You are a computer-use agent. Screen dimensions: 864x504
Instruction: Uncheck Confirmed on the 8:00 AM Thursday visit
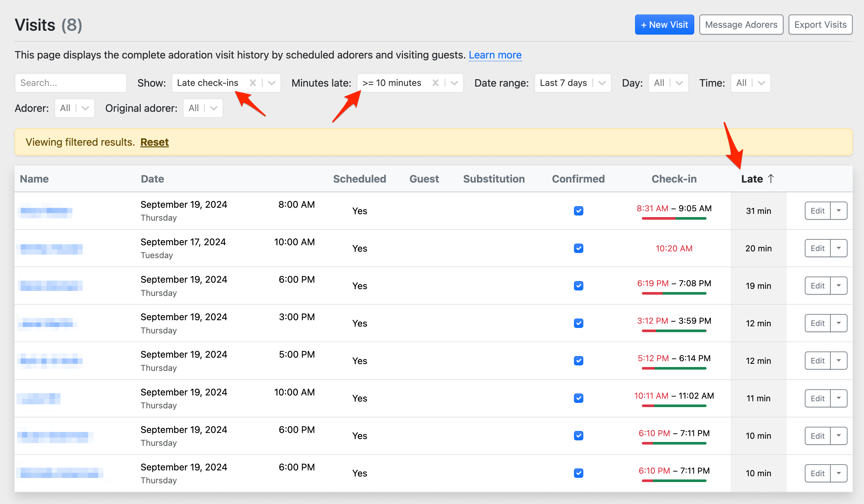[578, 211]
